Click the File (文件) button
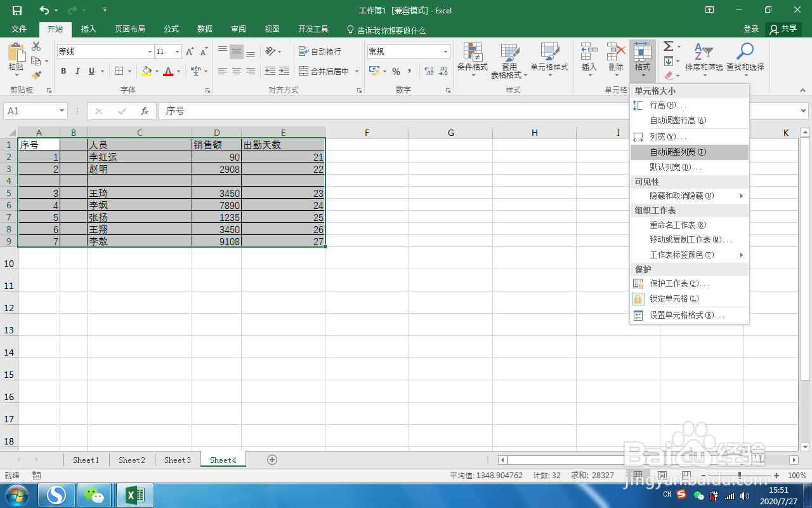Image resolution: width=812 pixels, height=508 pixels. [19, 29]
